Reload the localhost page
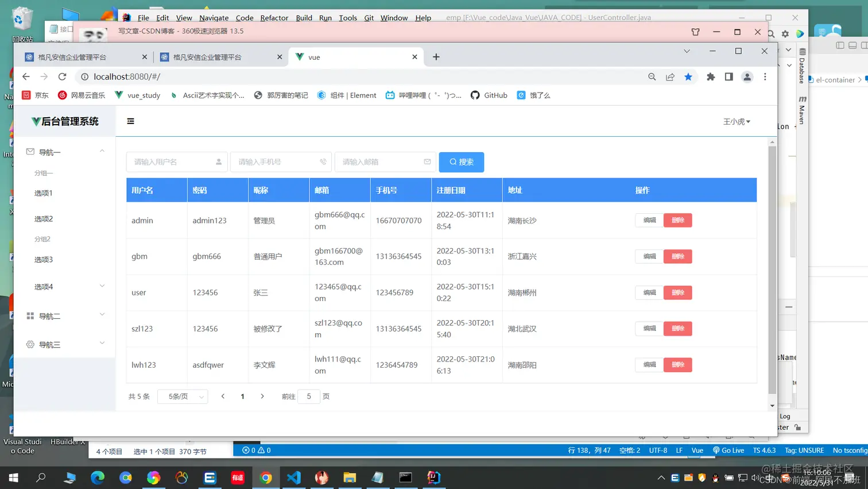The image size is (868, 489). click(x=63, y=76)
